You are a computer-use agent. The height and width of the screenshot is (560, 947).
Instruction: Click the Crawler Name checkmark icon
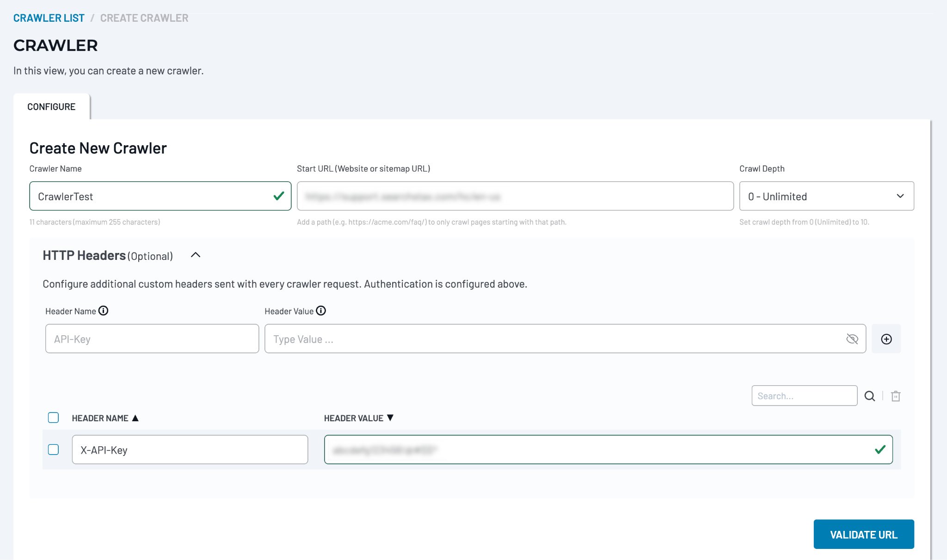279,196
